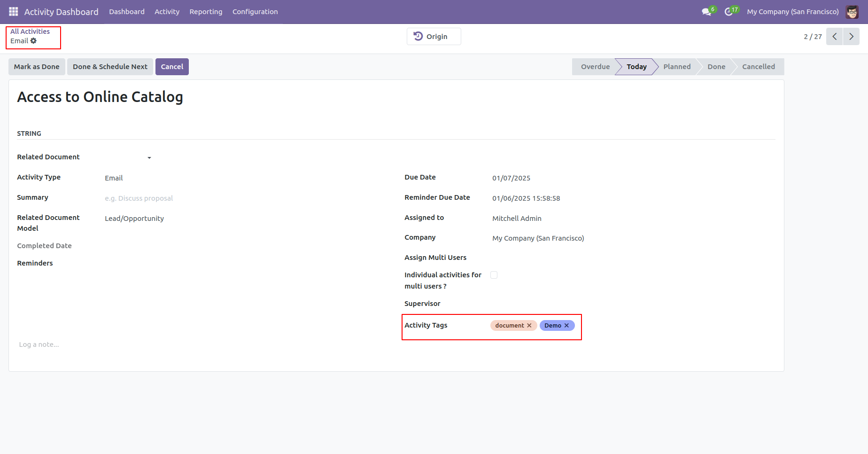Go back to All Activities breadcrumb
The image size is (868, 454).
tap(30, 31)
